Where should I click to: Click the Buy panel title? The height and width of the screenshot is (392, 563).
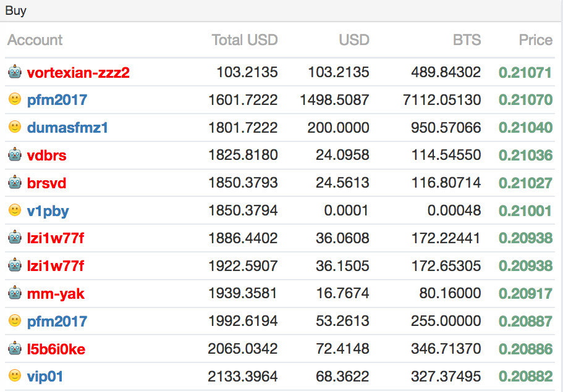pyautogui.click(x=16, y=10)
